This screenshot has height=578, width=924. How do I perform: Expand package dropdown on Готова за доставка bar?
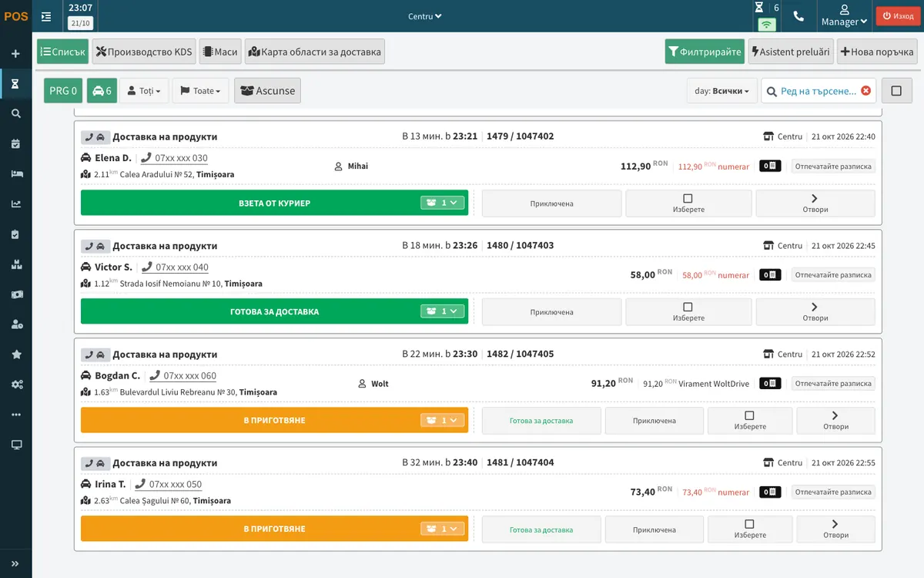point(443,311)
